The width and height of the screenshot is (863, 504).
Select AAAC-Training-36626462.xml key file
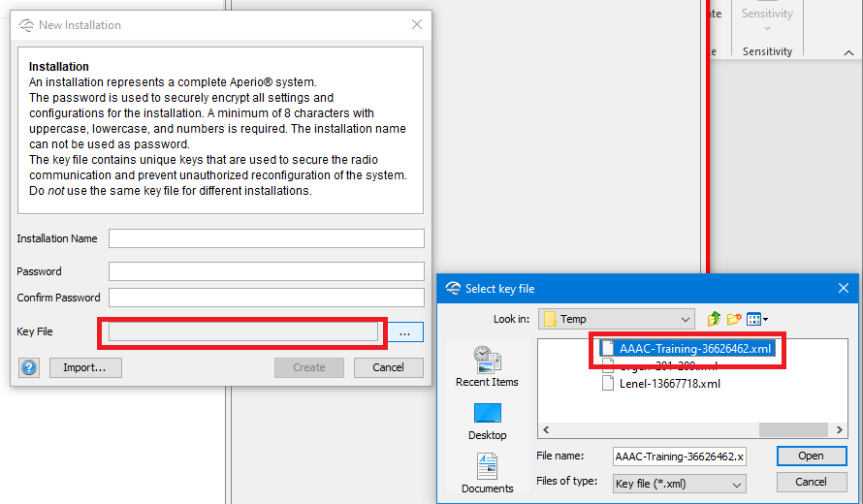click(x=694, y=348)
